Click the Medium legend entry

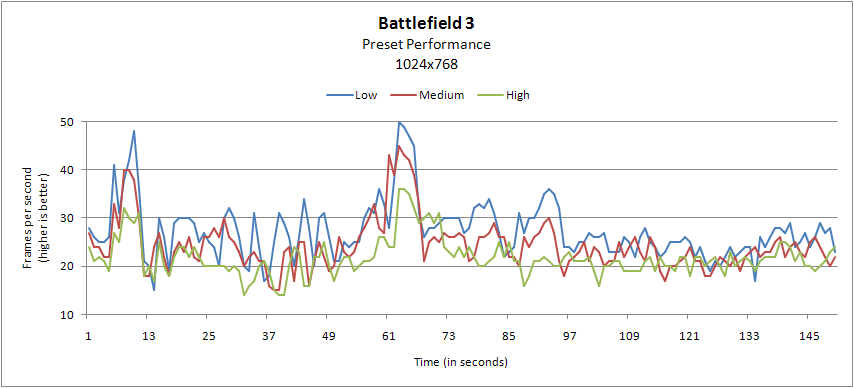click(x=428, y=95)
